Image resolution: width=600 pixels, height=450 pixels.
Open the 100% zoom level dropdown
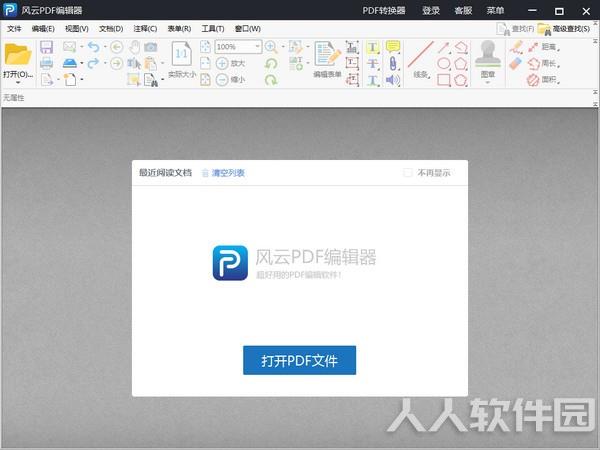258,47
